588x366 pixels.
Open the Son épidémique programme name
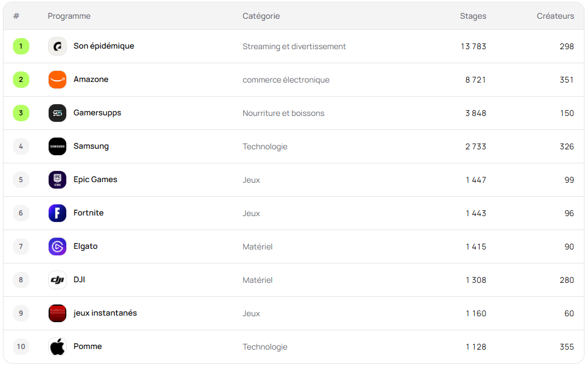(x=104, y=46)
